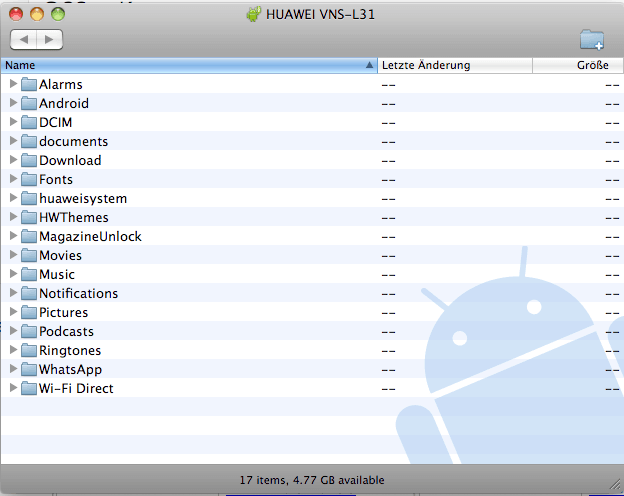
Task: Expand the Podcasts folder triangle
Action: point(13,330)
